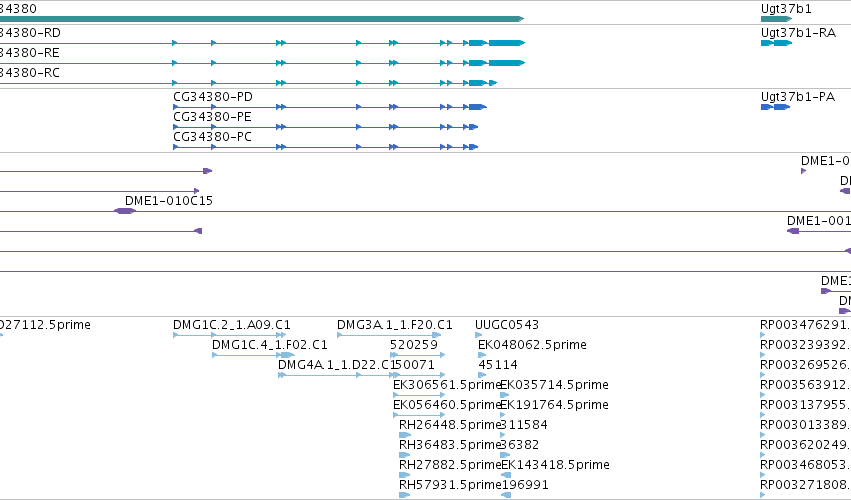Select the Ugt37b1-RA transcript glyph
The height and width of the screenshot is (500, 851).
[777, 43]
